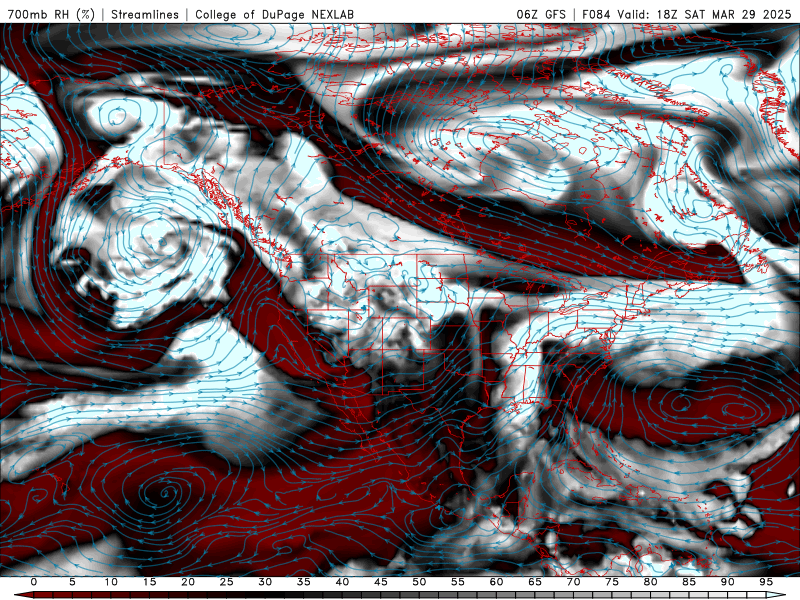
Task: Click "18Z SAT MAR 29 2025" valid time
Action: [x=724, y=14]
